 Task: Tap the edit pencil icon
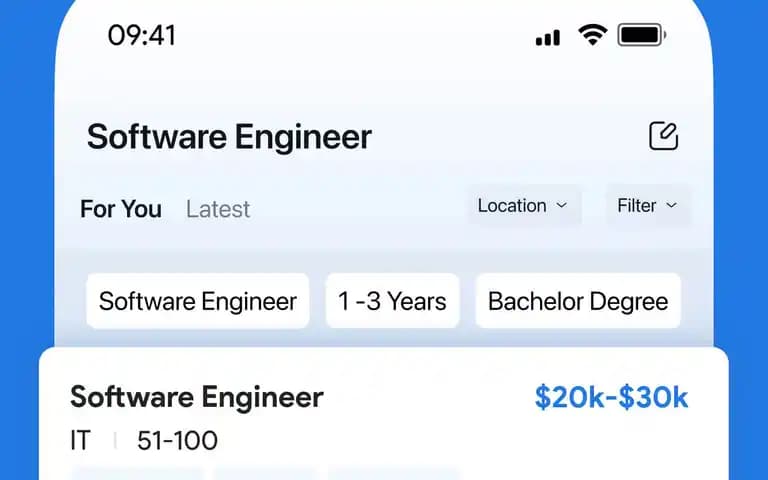click(x=664, y=136)
